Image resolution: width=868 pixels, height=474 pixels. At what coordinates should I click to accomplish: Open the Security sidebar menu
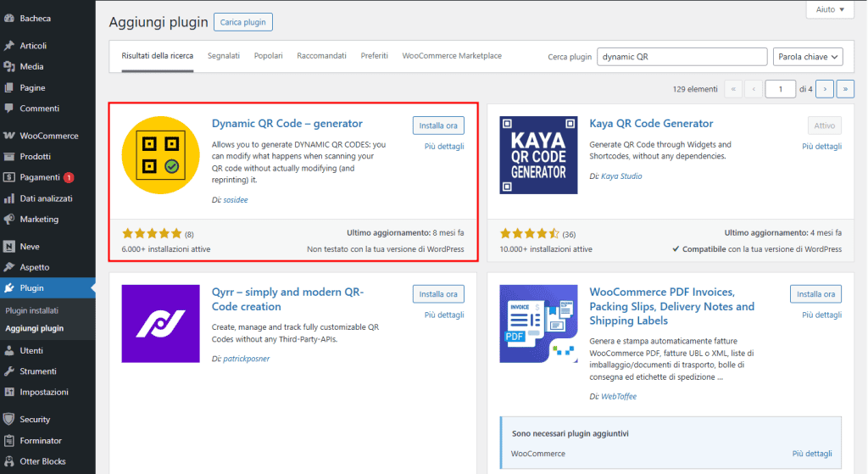[35, 419]
